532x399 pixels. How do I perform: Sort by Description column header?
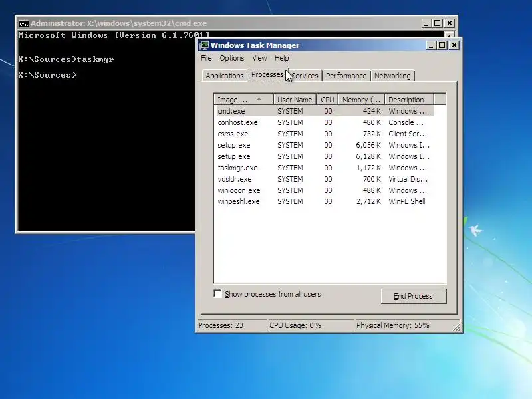(409, 100)
